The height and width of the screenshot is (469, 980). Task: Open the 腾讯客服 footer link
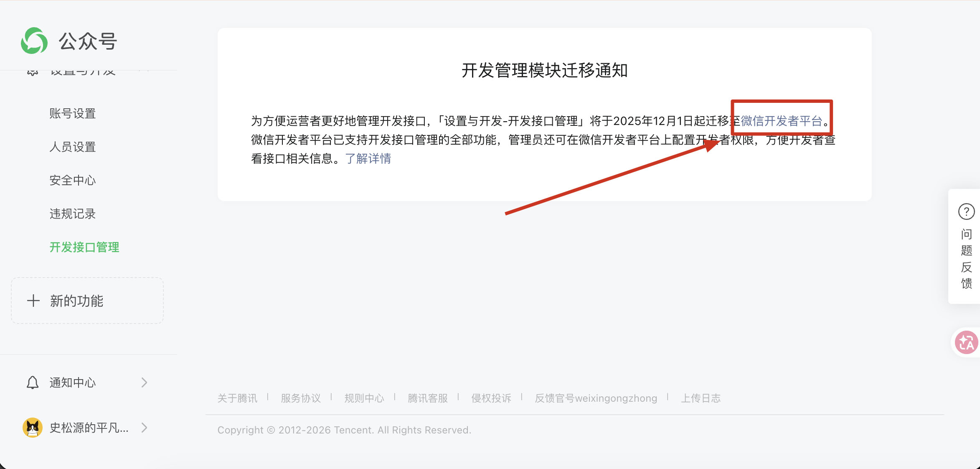point(428,398)
